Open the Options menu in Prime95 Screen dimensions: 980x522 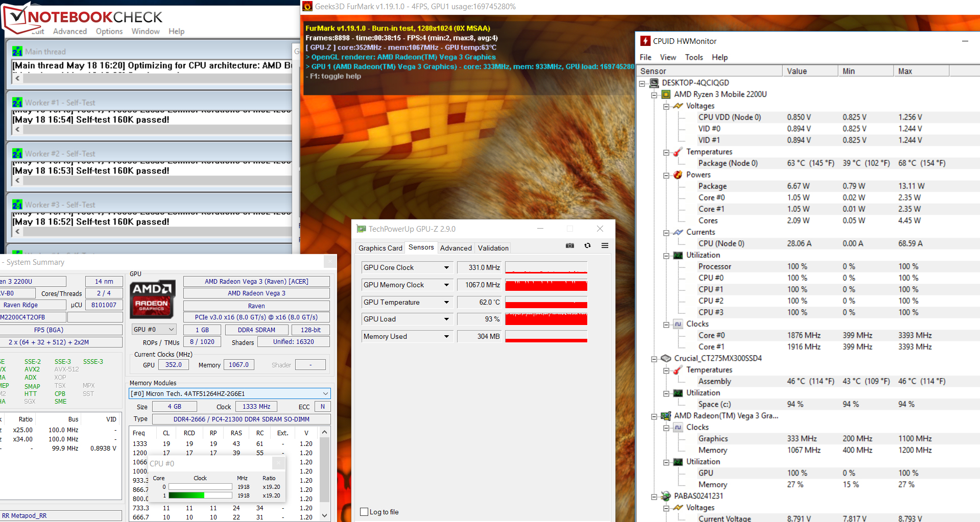pos(109,31)
